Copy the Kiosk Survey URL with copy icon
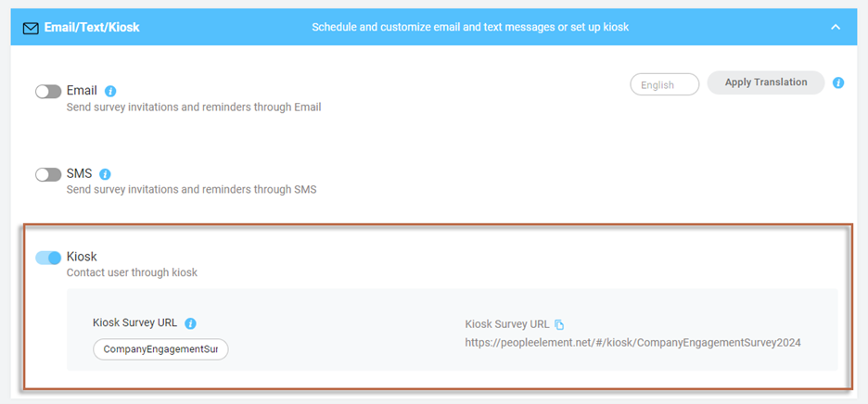Viewport: 868px width, 404px height. (559, 325)
